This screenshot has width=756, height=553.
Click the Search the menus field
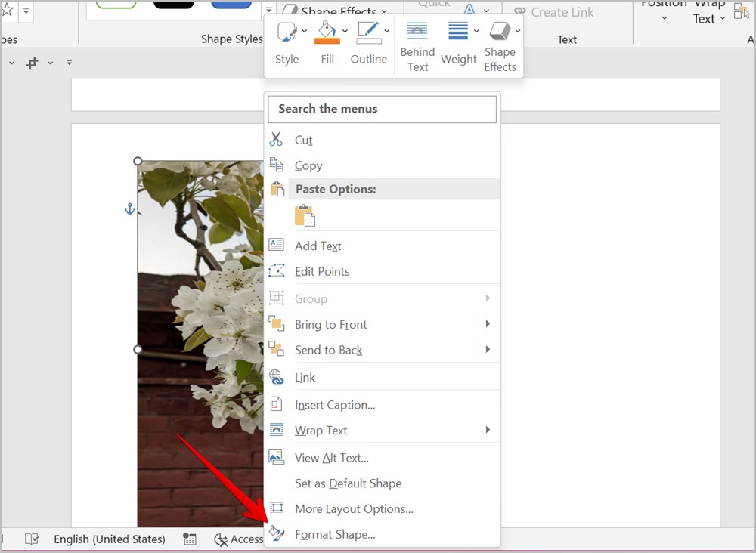click(x=382, y=109)
